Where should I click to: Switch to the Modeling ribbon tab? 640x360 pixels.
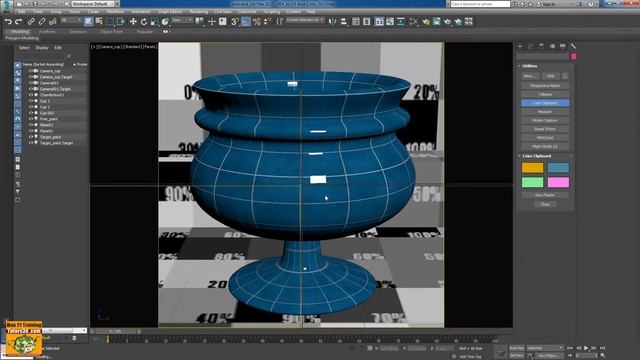coord(20,31)
